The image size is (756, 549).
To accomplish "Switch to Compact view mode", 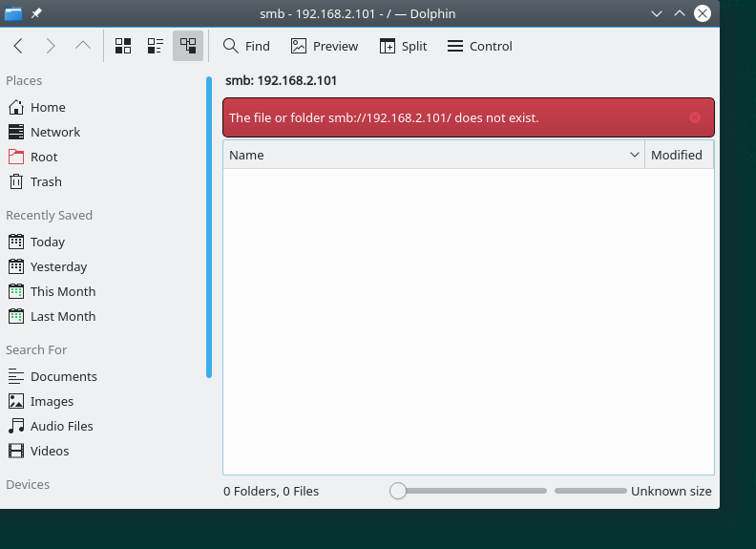I will pos(156,46).
